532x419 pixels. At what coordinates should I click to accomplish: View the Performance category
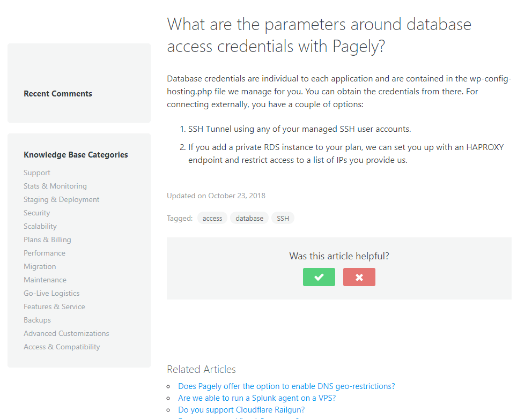point(45,253)
